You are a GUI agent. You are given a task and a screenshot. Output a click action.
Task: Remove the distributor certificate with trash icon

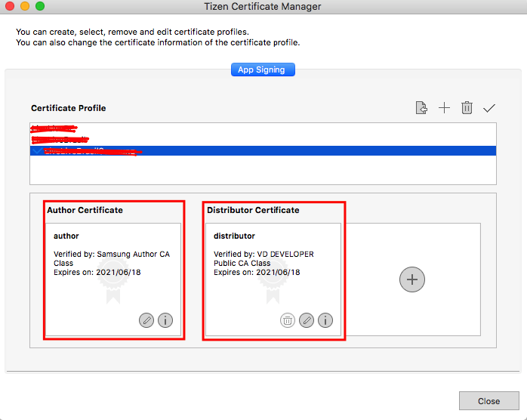pyautogui.click(x=288, y=320)
